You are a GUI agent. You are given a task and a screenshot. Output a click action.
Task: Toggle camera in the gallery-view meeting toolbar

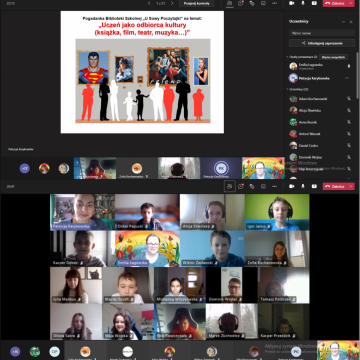tap(292, 186)
